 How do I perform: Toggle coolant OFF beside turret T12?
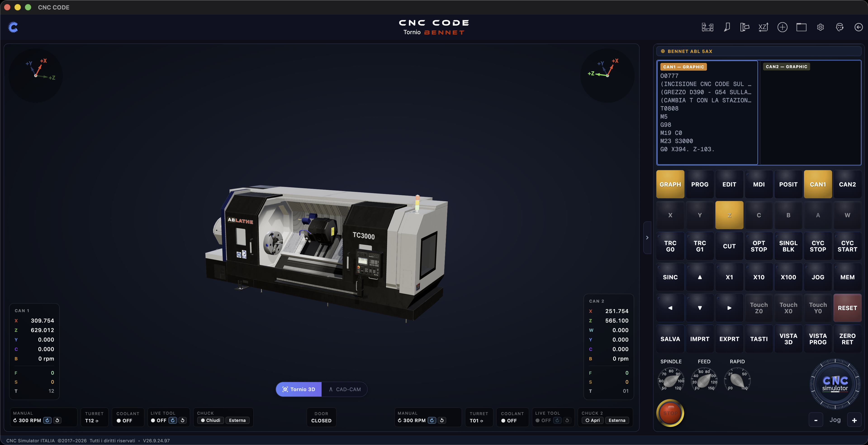coord(124,420)
